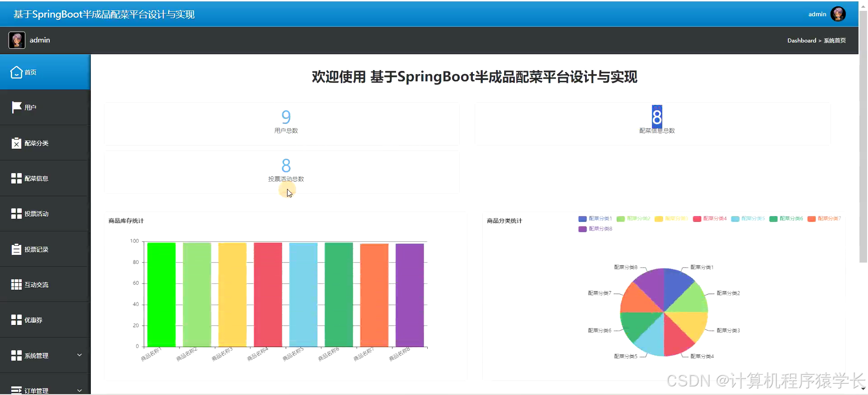This screenshot has height=395, width=868.
Task: Click the yellow 配菜分类3 pie slice
Action: [691, 324]
